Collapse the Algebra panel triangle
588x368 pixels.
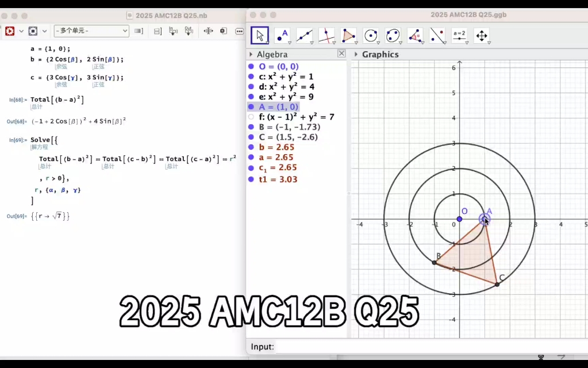(251, 55)
